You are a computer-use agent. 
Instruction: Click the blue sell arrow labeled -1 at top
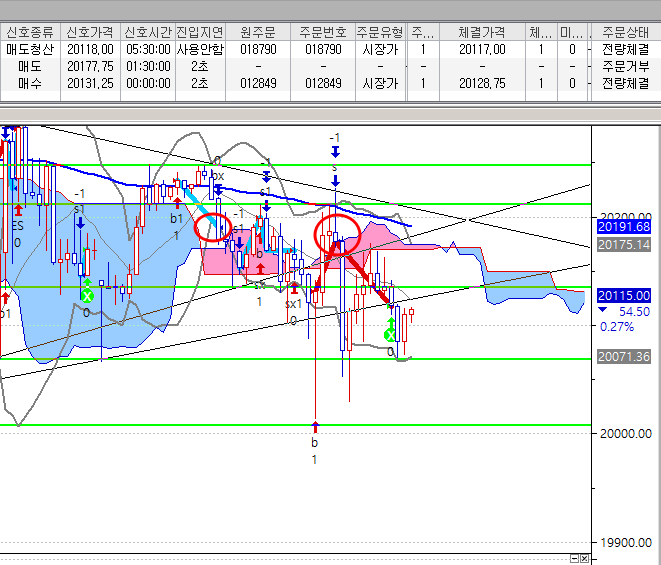pos(336,150)
